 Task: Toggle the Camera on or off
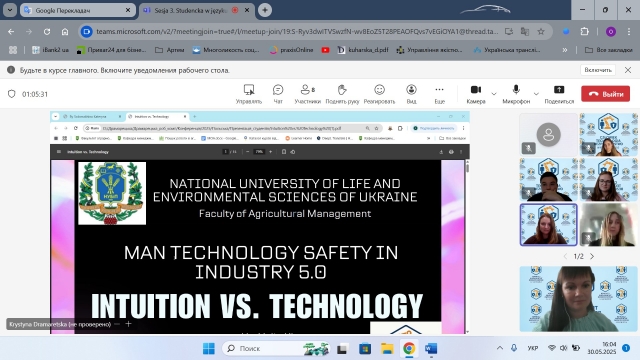coord(476,94)
